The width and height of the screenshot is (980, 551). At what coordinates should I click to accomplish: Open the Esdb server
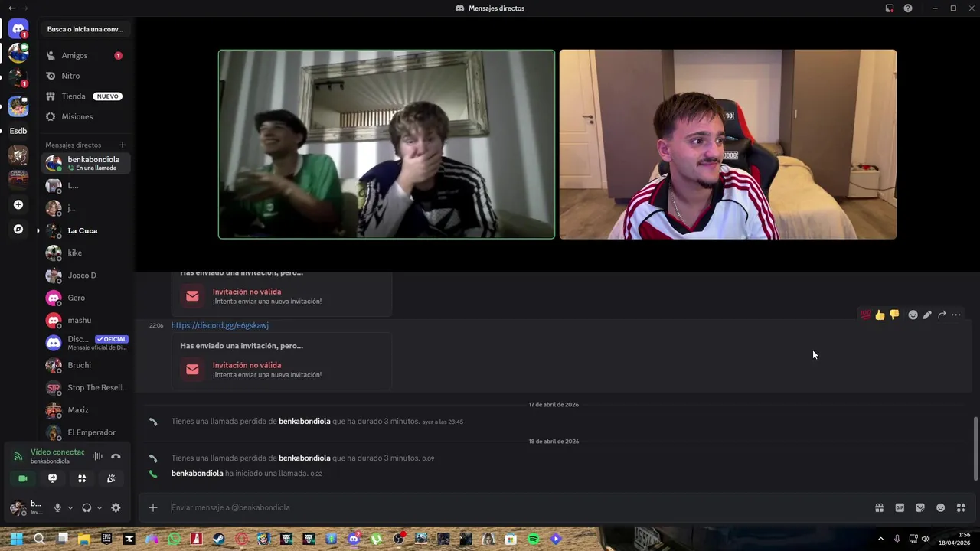tap(18, 131)
